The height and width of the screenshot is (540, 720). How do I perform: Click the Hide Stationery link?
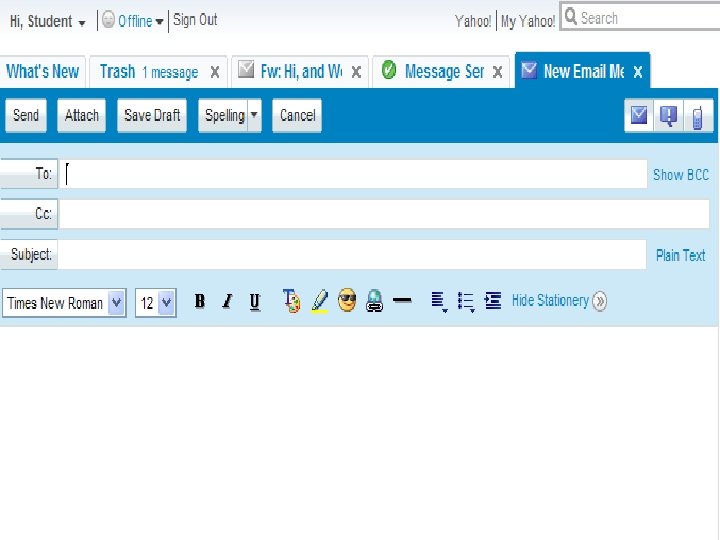(550, 301)
